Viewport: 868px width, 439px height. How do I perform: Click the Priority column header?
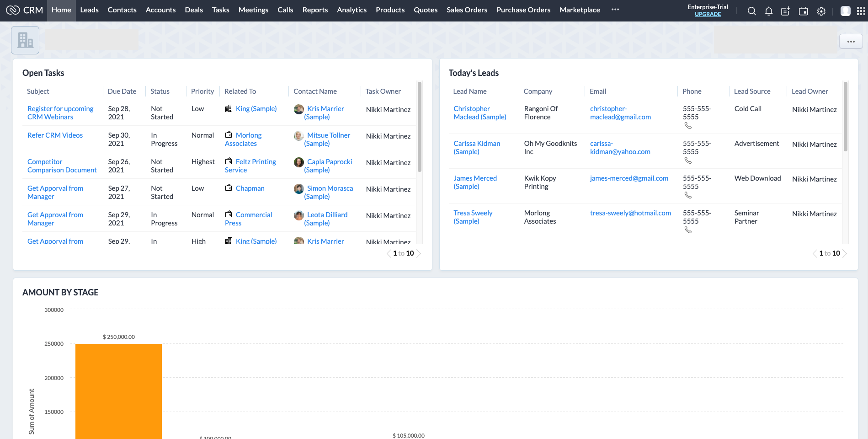click(x=202, y=91)
